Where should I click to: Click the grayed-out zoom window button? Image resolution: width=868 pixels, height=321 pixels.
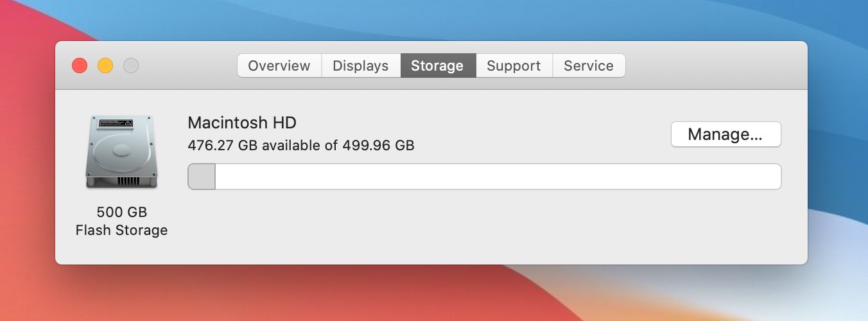click(131, 65)
